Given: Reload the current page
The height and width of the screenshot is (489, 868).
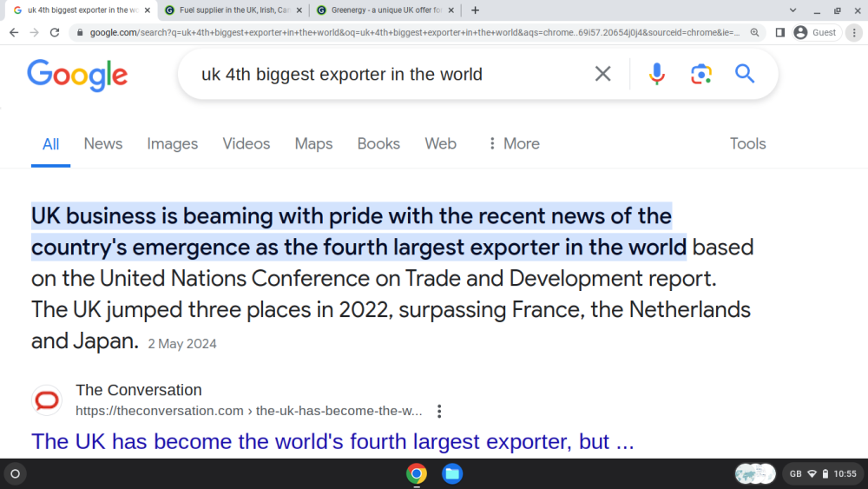Looking at the screenshot, I should pyautogui.click(x=54, y=33).
